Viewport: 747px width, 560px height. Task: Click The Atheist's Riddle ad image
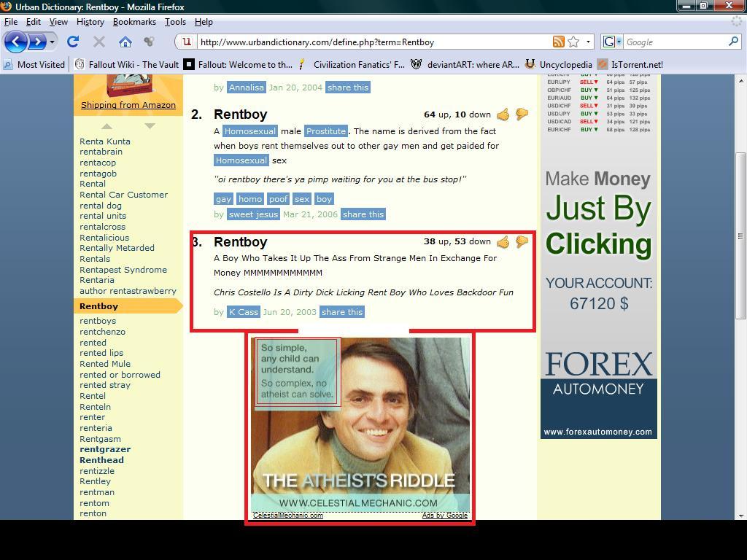coord(360,425)
